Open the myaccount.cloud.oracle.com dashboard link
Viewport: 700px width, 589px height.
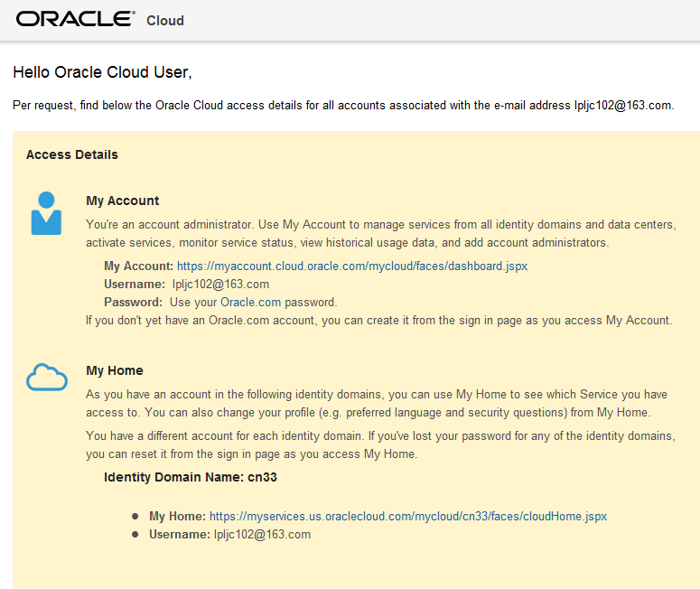(351, 266)
